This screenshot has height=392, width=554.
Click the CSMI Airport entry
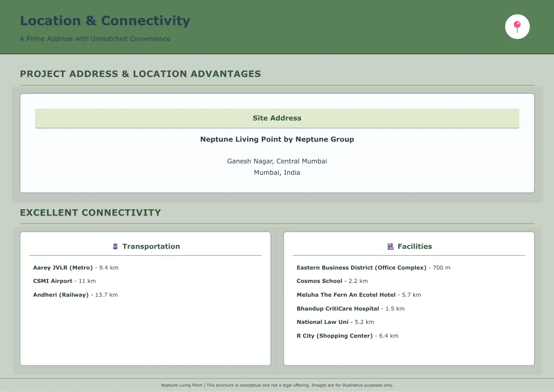coord(64,281)
